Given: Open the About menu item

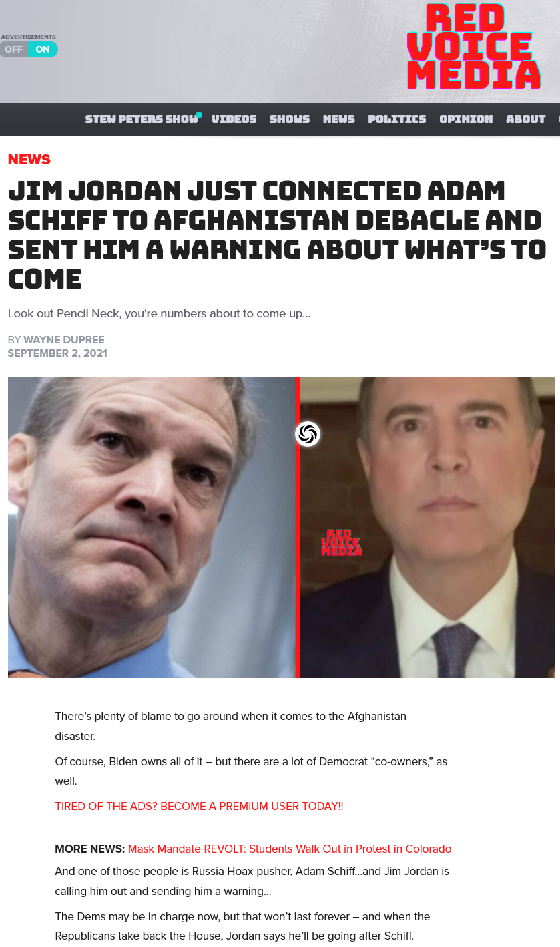Looking at the screenshot, I should pyautogui.click(x=526, y=119).
